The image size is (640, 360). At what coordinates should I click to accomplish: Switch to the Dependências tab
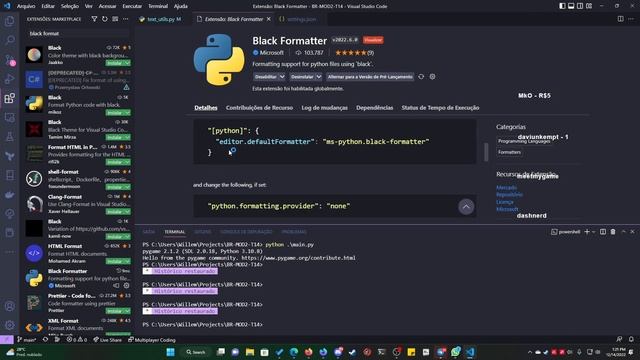point(374,108)
